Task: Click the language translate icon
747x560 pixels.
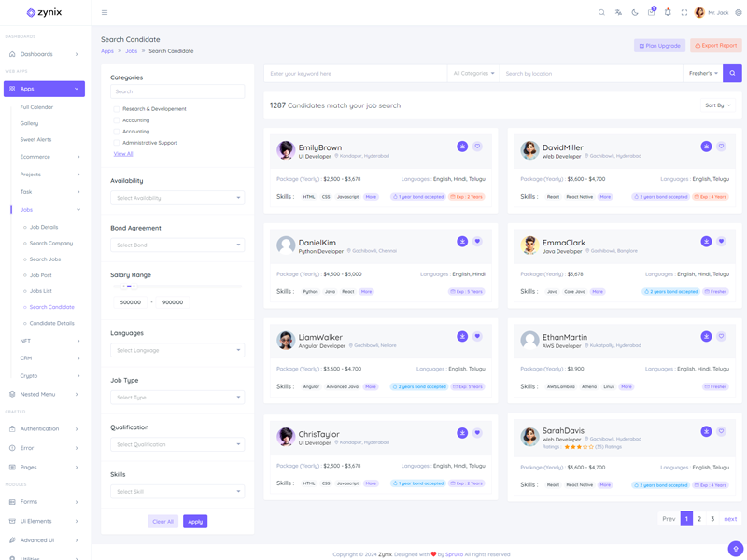Action: pos(618,12)
